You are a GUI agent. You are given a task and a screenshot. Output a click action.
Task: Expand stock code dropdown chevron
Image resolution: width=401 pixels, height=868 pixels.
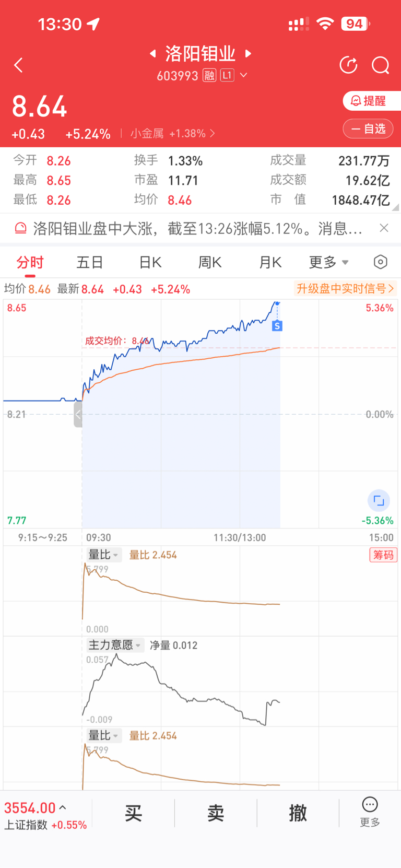coord(243,75)
